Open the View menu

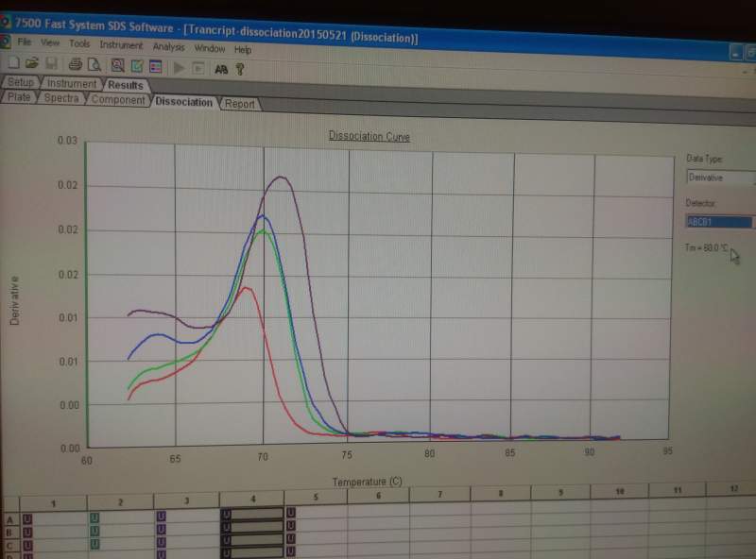click(x=50, y=42)
